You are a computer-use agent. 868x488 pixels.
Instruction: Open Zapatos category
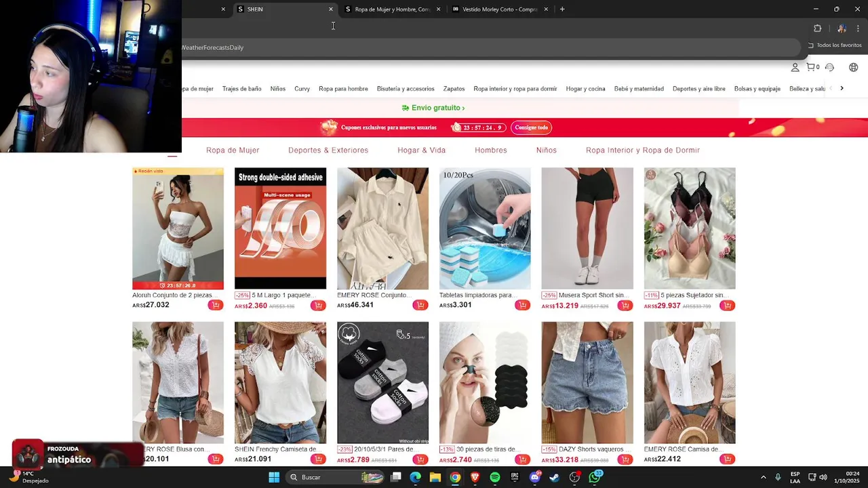(x=454, y=89)
